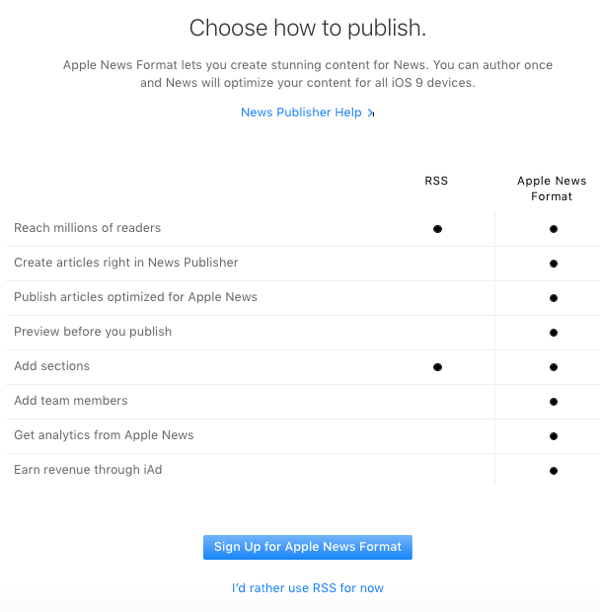
Task: Select the RSS column header
Action: click(436, 181)
